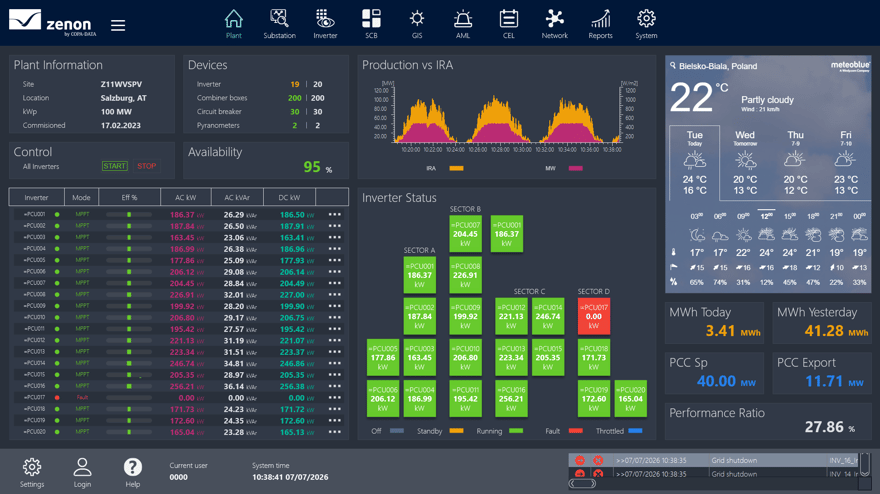
Task: Select the faulted PCU017 tile
Action: pos(594,316)
